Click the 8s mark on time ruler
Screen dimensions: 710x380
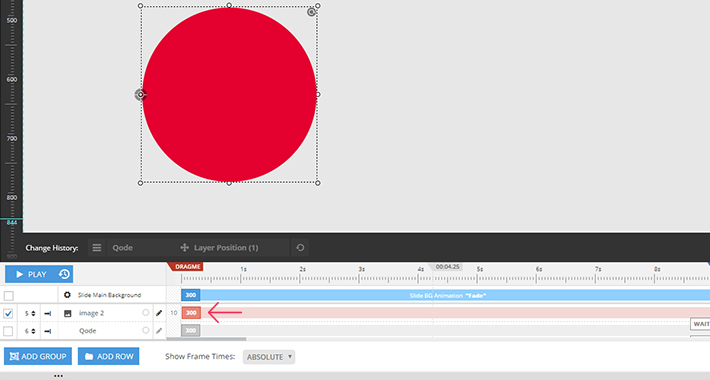coord(657,269)
